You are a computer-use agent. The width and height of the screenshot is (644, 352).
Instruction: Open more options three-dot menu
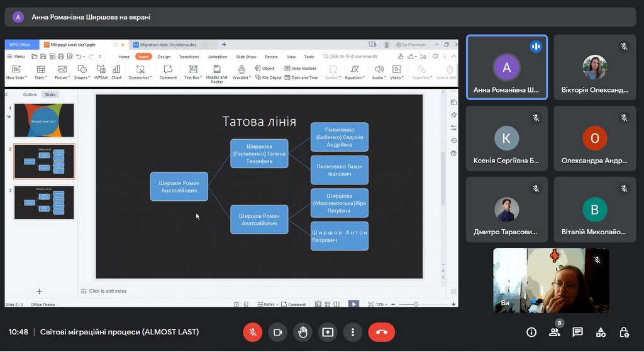353,332
